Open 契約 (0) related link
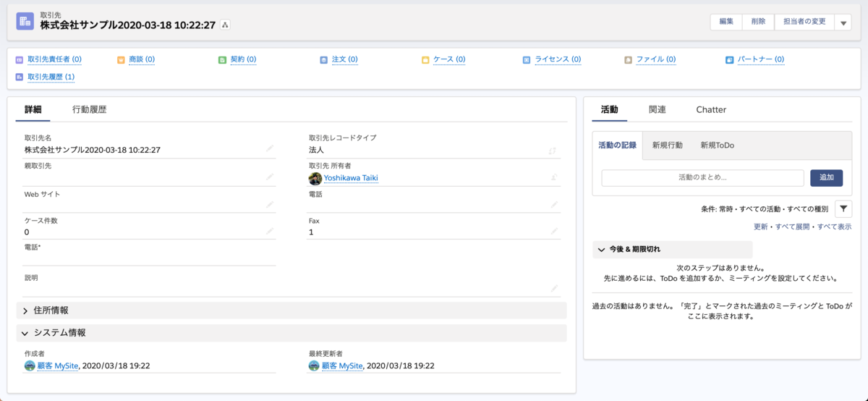868x401 pixels. pos(244,59)
